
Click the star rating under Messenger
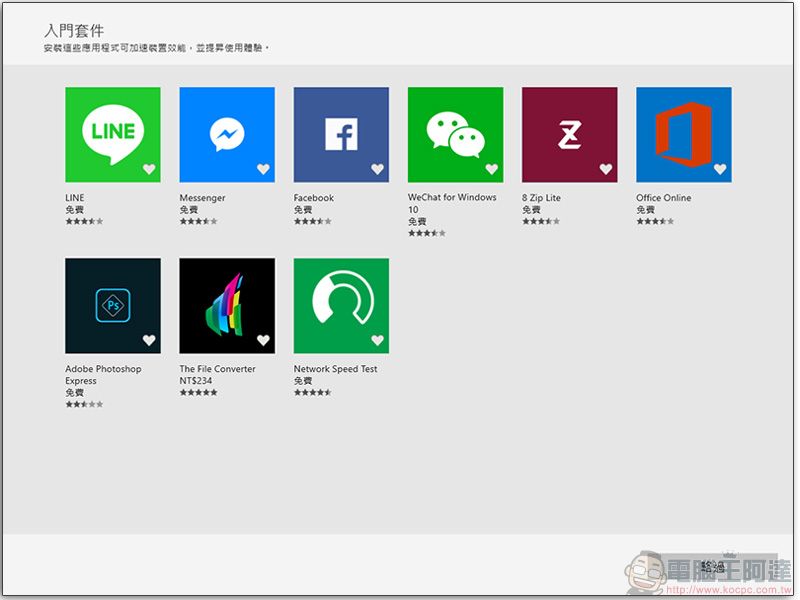pyautogui.click(x=198, y=221)
